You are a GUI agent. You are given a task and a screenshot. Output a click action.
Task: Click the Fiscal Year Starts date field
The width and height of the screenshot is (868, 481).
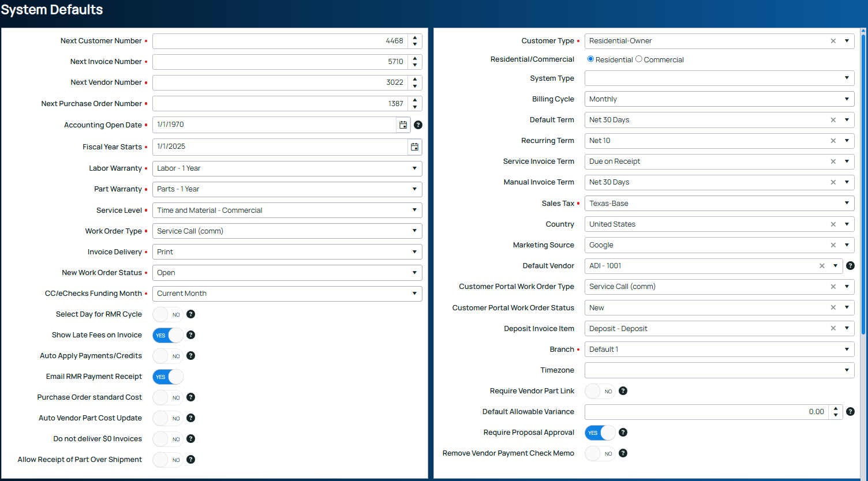280,146
